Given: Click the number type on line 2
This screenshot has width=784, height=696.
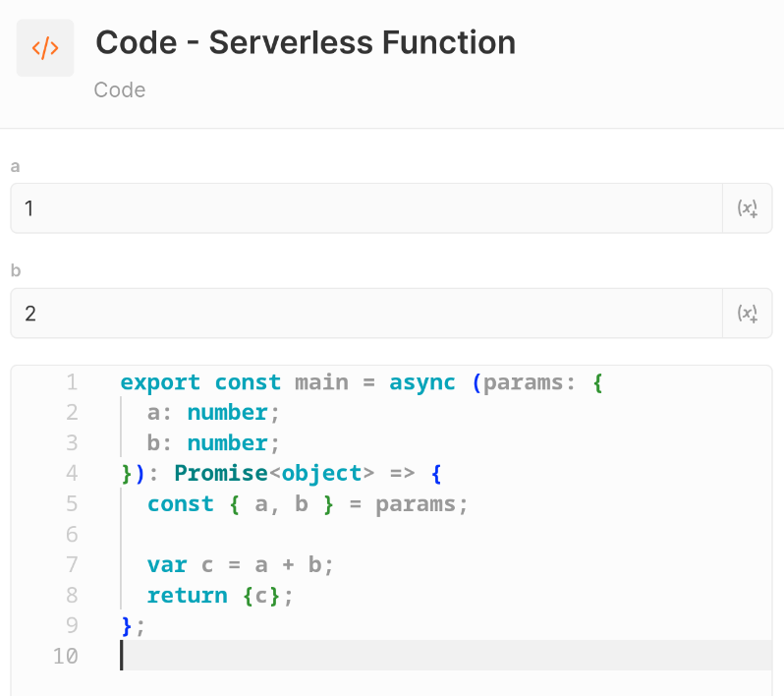Looking at the screenshot, I should (227, 413).
